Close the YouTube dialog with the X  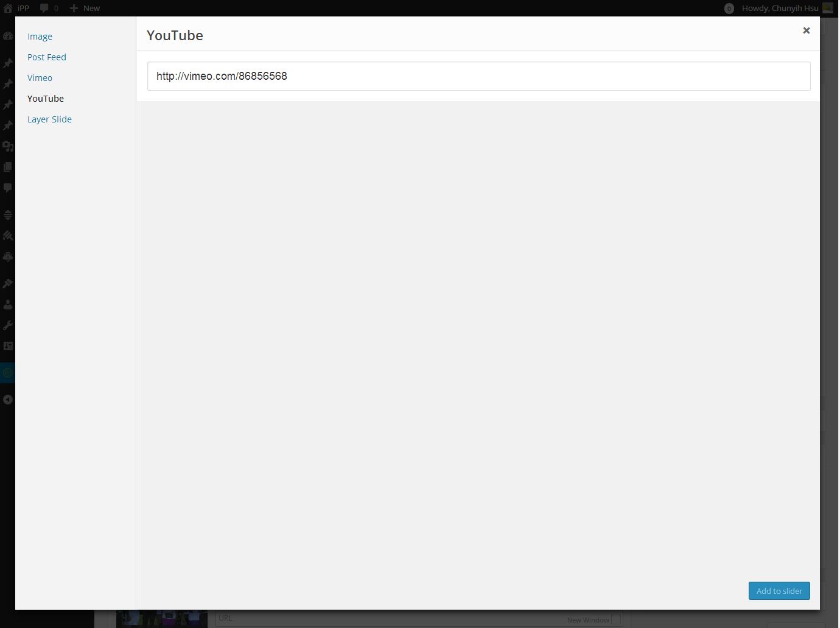pyautogui.click(x=807, y=30)
